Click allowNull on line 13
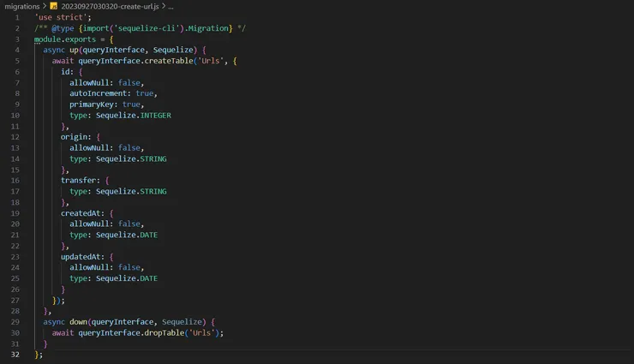 click(89, 148)
